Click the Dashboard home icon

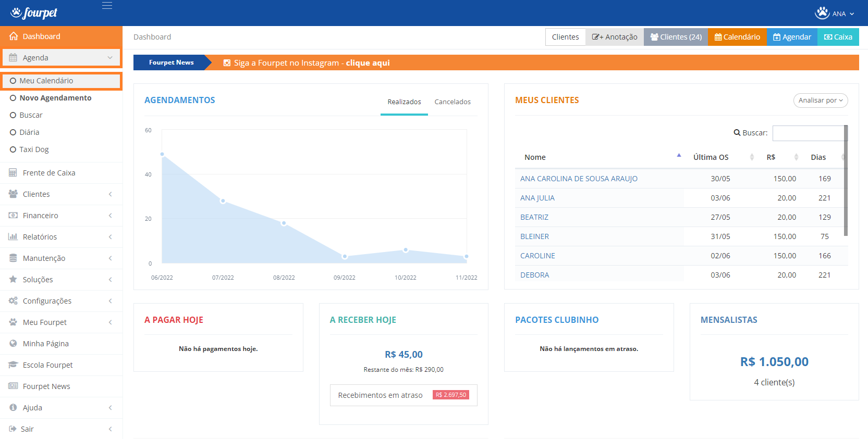tap(14, 36)
